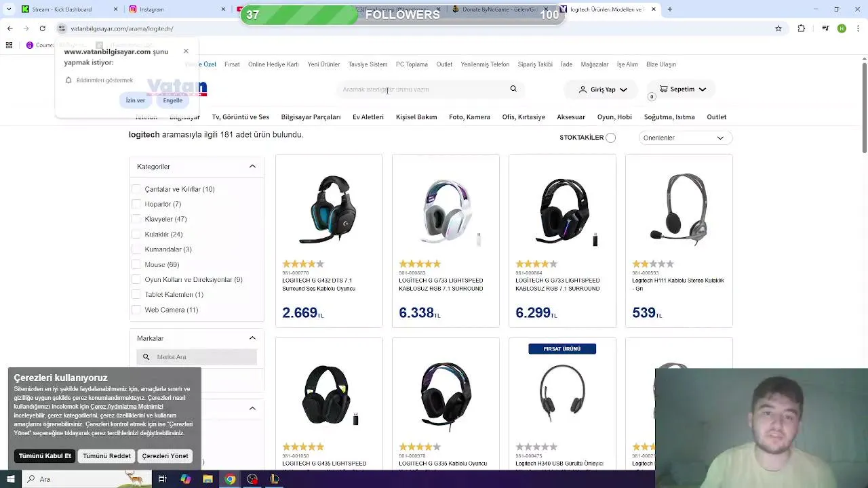868x488 pixels.
Task: Tick the Web Camera filter checkbox
Action: click(x=136, y=310)
